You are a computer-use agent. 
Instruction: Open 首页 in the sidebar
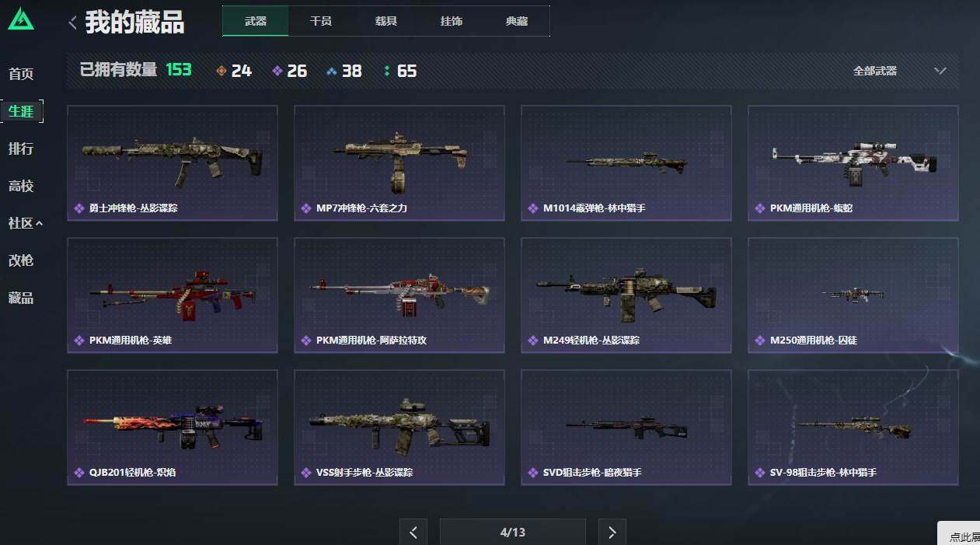(x=21, y=74)
